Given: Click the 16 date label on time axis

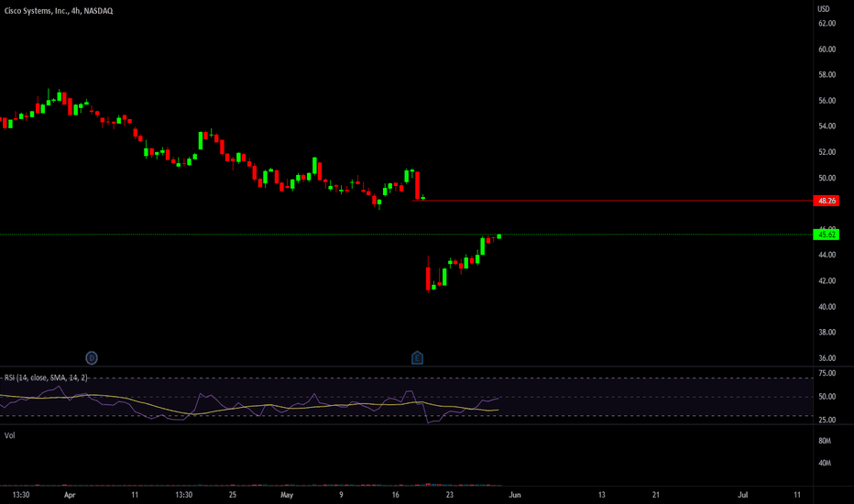Looking at the screenshot, I should [396, 495].
